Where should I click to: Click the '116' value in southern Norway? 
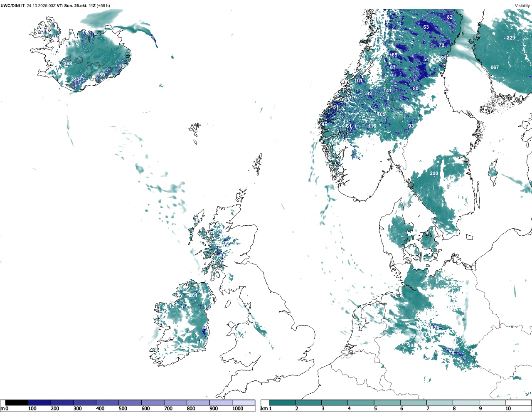pos(372,126)
